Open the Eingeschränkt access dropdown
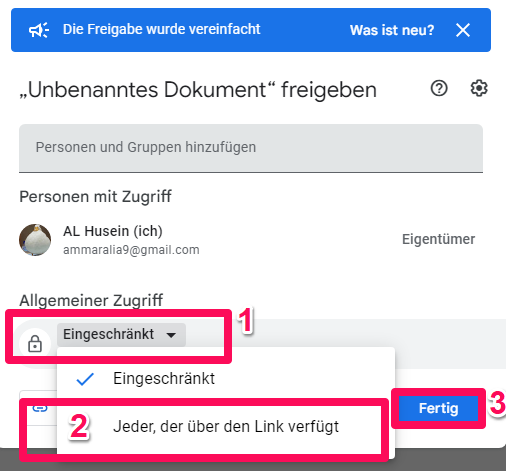Viewport: 506px width, 471px height. [121, 335]
